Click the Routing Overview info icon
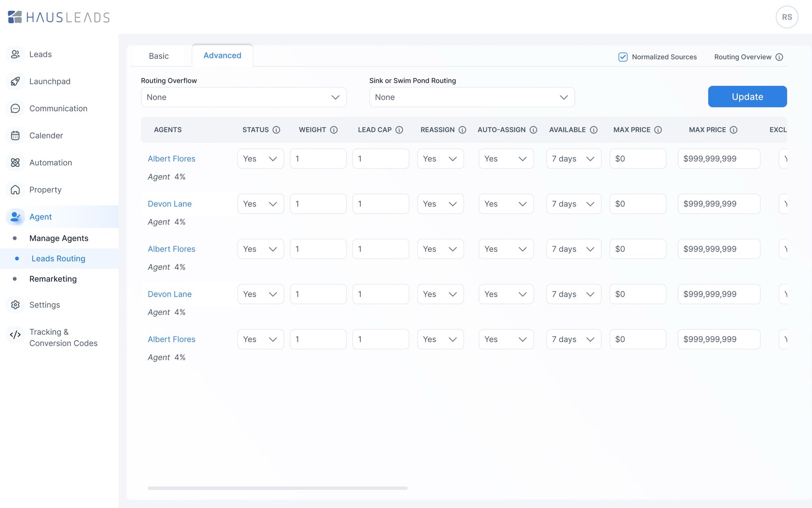The height and width of the screenshot is (508, 812). [x=779, y=57]
